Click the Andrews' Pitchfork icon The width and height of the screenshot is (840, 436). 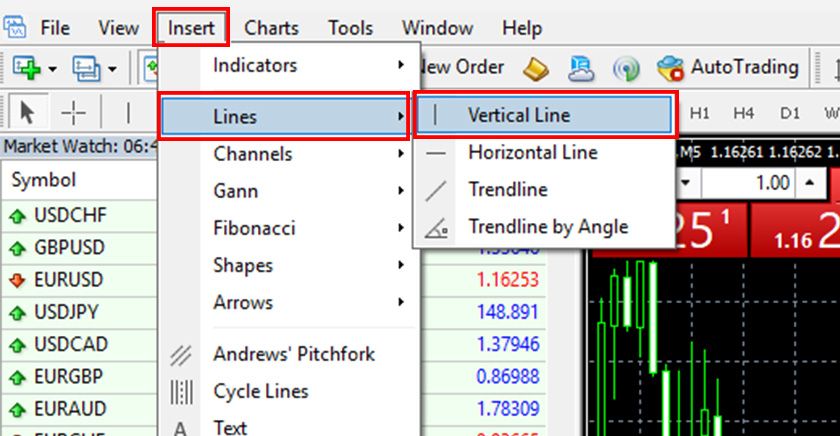[181, 354]
